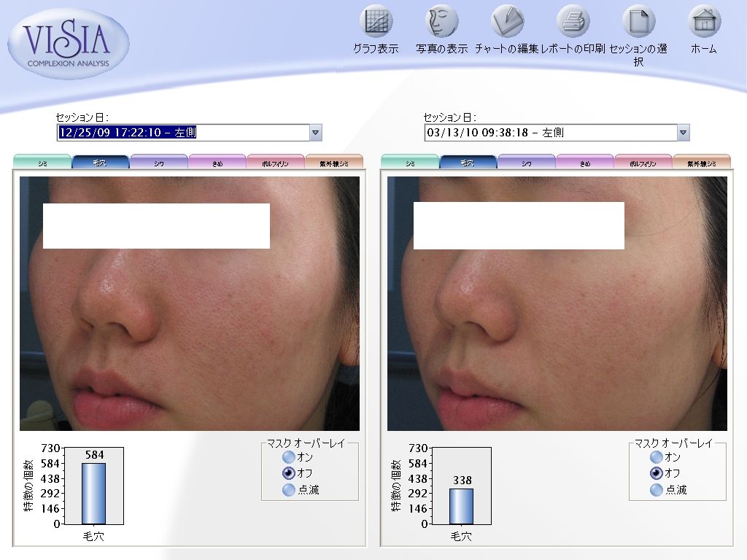747x560 pixels.
Task: Click the right face photo from 03/13/10
Action: (557, 304)
